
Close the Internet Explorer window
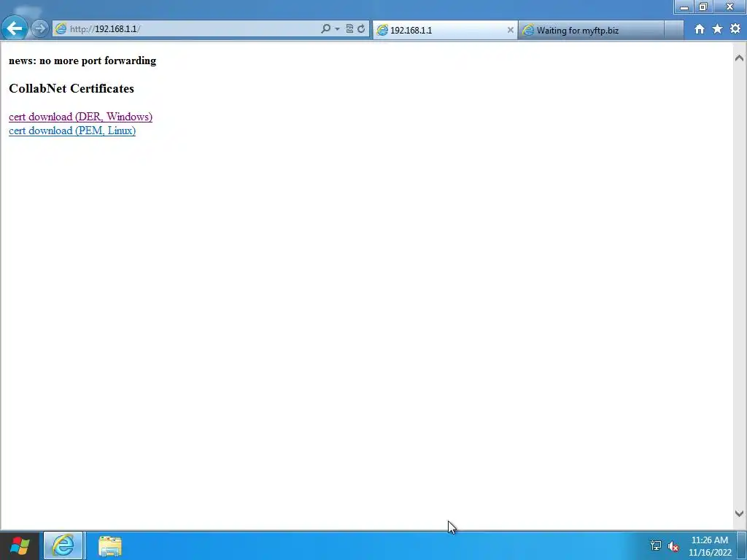click(x=729, y=7)
